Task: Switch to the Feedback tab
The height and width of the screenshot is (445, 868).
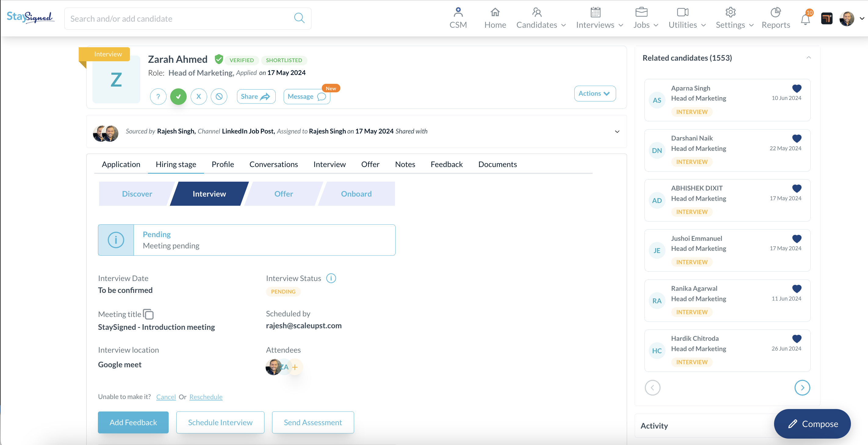Action: (x=447, y=164)
